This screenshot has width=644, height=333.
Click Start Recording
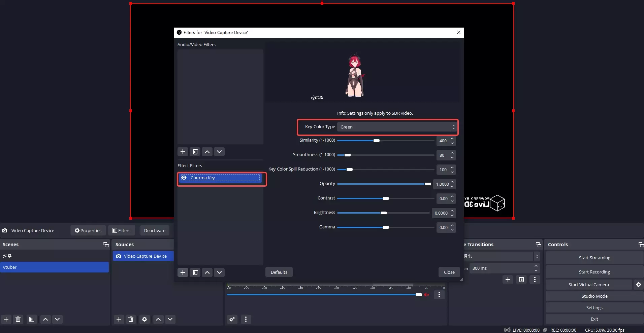tap(594, 272)
